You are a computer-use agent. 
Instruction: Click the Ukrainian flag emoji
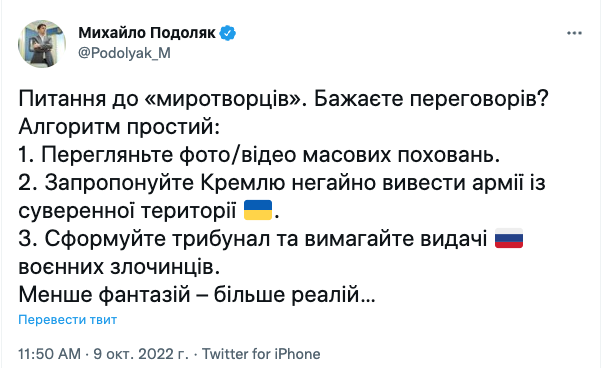click(x=258, y=210)
